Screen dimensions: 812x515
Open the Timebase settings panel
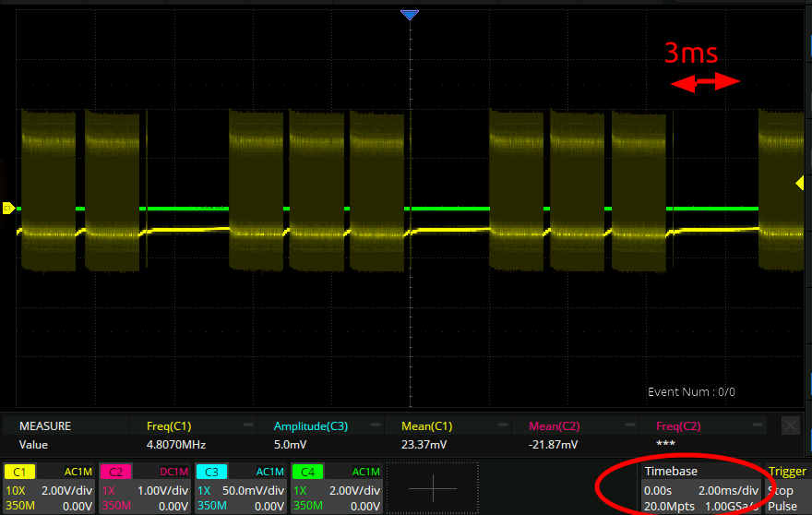click(701, 472)
